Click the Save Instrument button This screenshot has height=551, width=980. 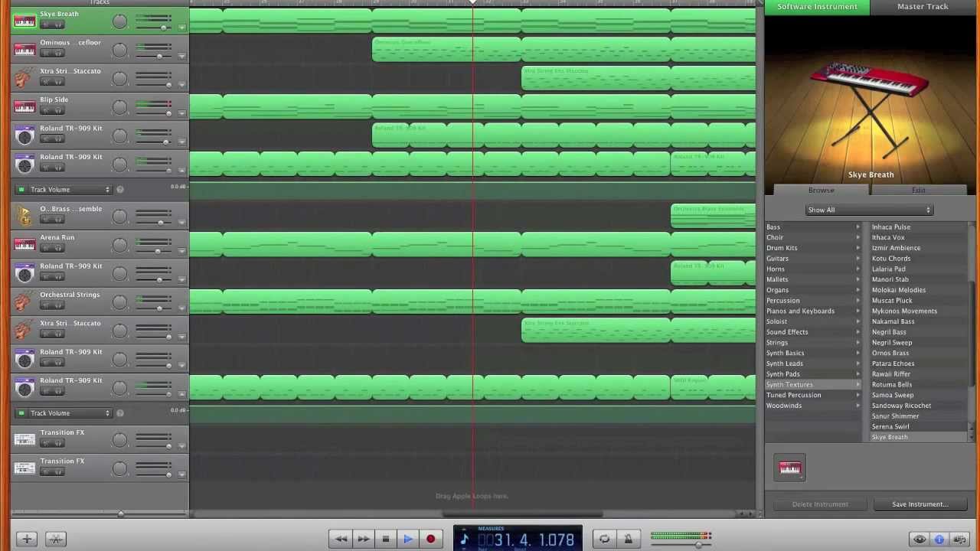[920, 504]
